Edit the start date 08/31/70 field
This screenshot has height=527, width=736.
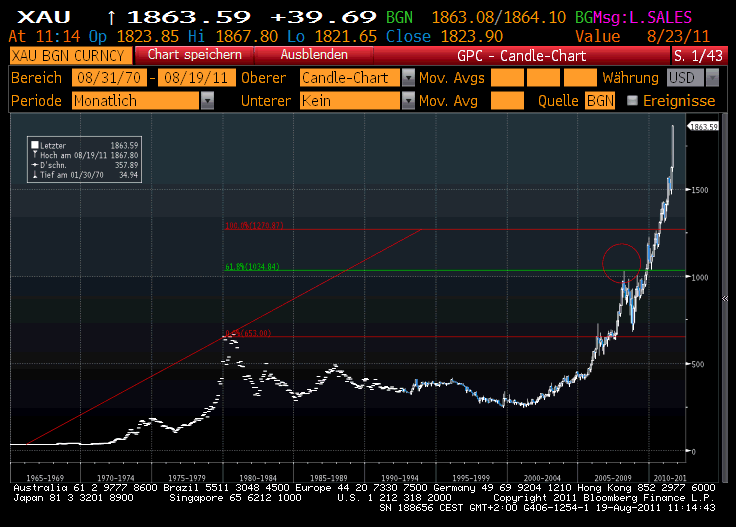pos(109,77)
